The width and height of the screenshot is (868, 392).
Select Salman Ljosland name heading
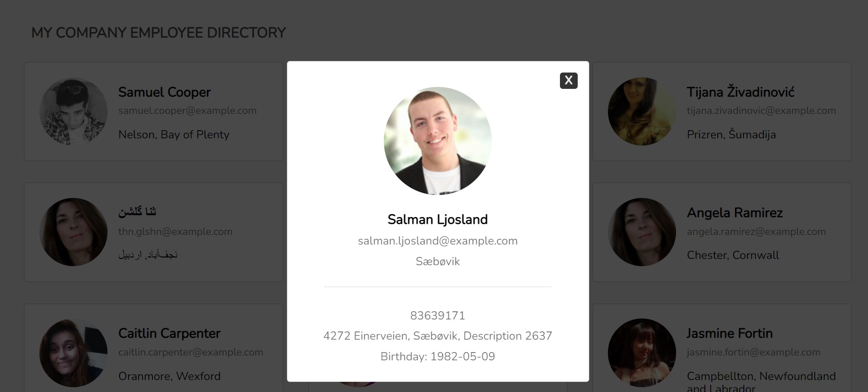click(438, 220)
